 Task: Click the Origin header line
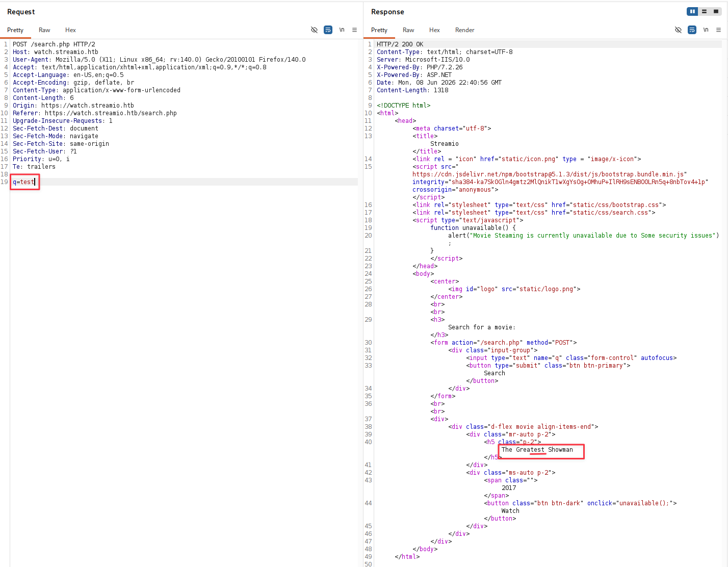[x=73, y=106]
